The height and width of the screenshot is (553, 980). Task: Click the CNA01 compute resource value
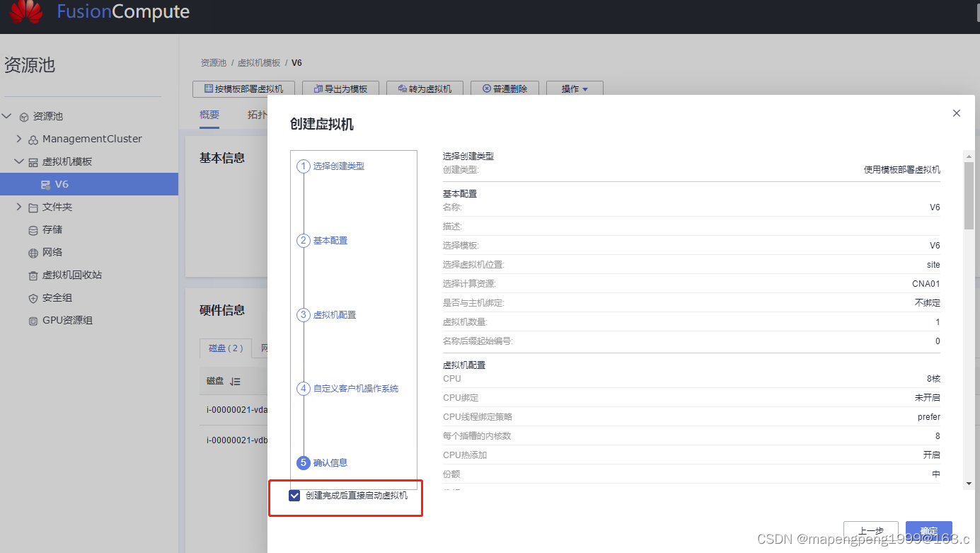[926, 284]
